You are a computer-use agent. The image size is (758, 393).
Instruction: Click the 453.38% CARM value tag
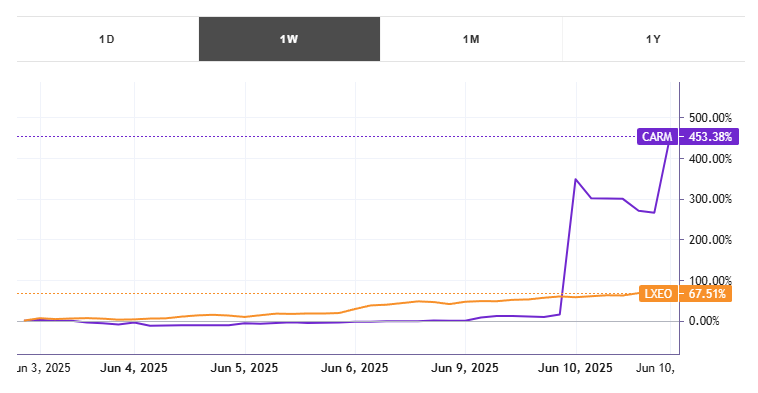[710, 137]
